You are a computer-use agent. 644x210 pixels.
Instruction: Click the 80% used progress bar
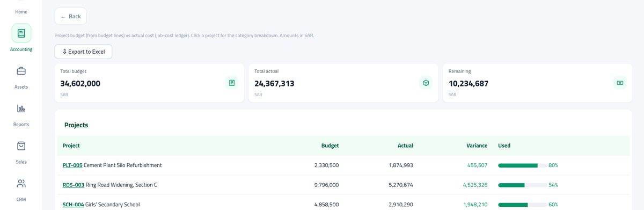(x=522, y=165)
